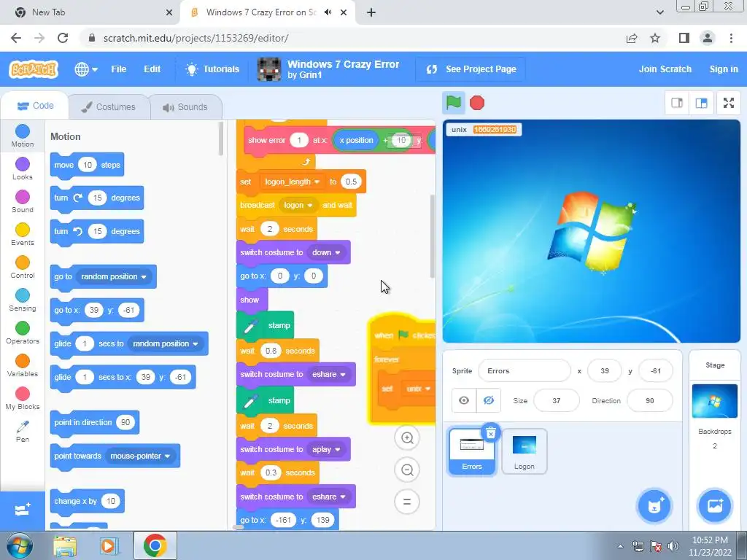Screen dimensions: 747x560
Task: Click the 'point in direction 90' block
Action: [x=94, y=423]
